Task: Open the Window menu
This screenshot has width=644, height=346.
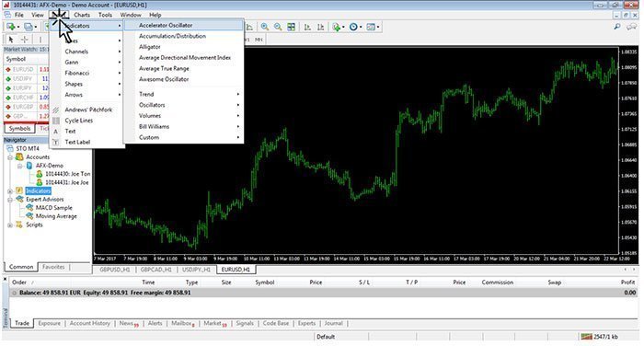Action: 131,15
